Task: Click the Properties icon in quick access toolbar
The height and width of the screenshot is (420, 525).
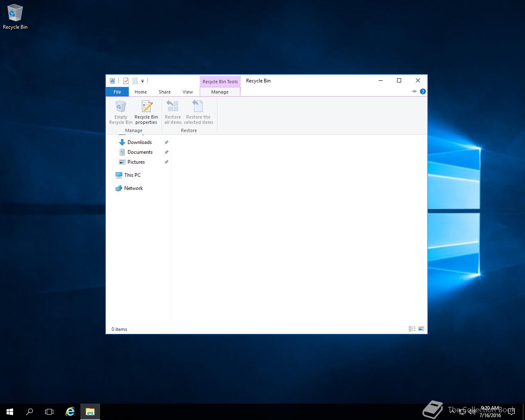Action: (x=126, y=81)
